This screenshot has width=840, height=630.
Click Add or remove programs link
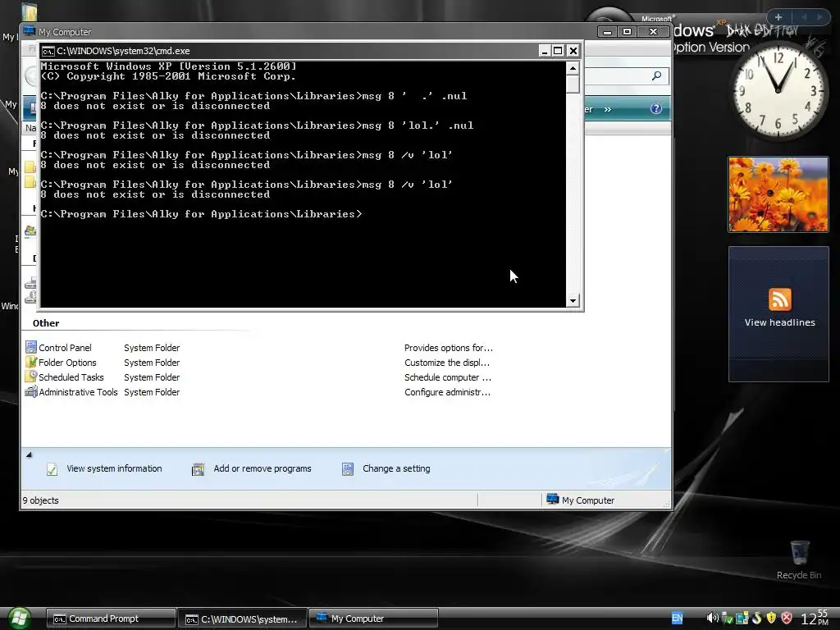262,468
